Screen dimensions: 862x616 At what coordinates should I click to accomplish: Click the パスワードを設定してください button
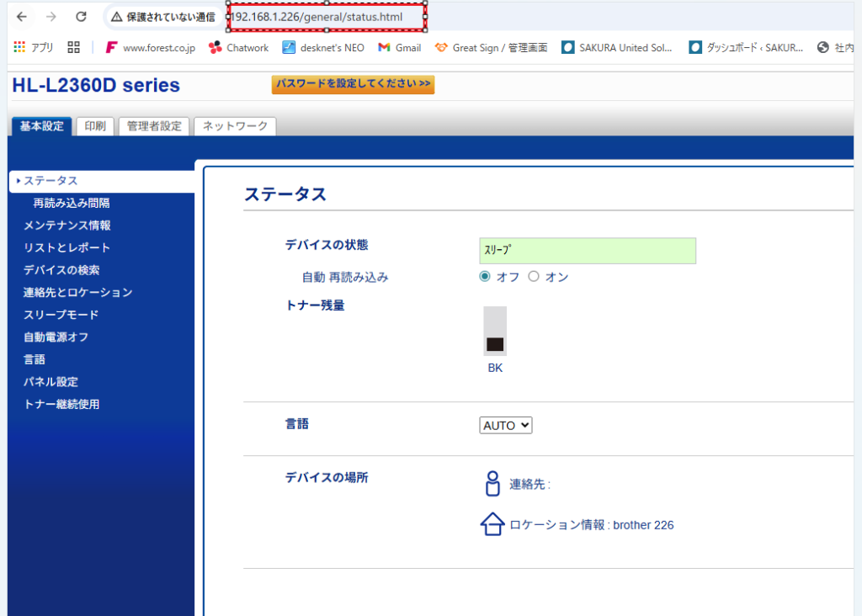[x=353, y=84]
